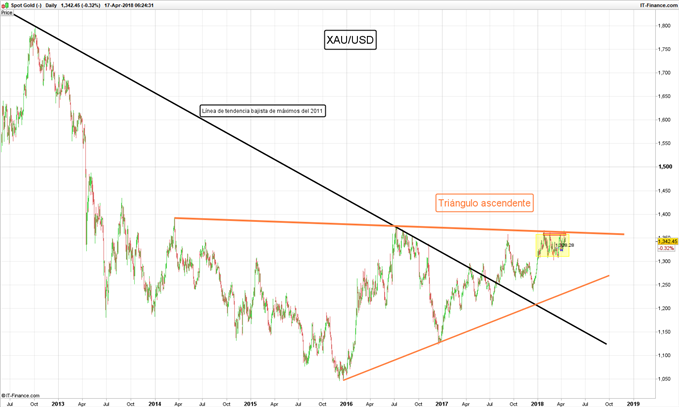Open the Daily timeframe label
The image size is (679, 407).
[x=51, y=5]
